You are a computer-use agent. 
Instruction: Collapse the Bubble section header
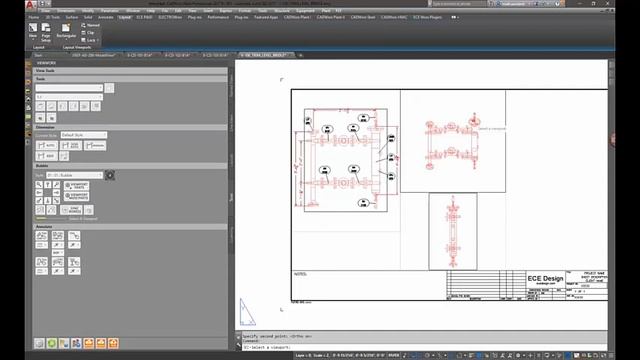[130, 166]
